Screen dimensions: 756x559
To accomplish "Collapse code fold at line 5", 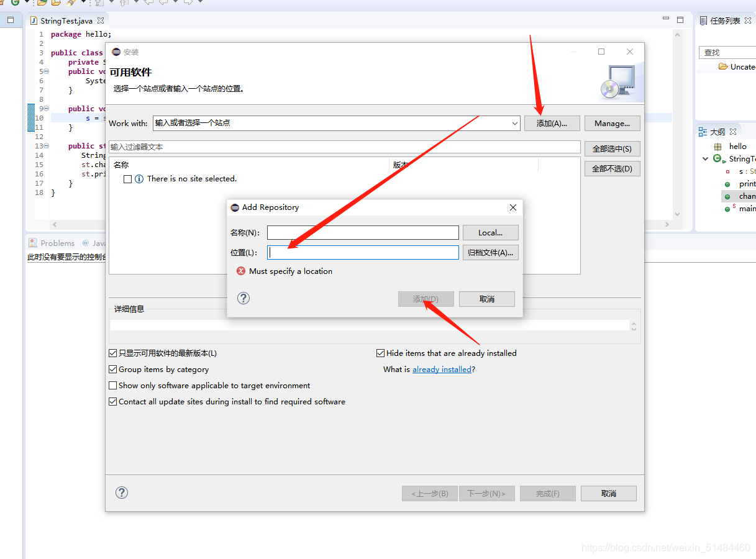I will click(46, 71).
